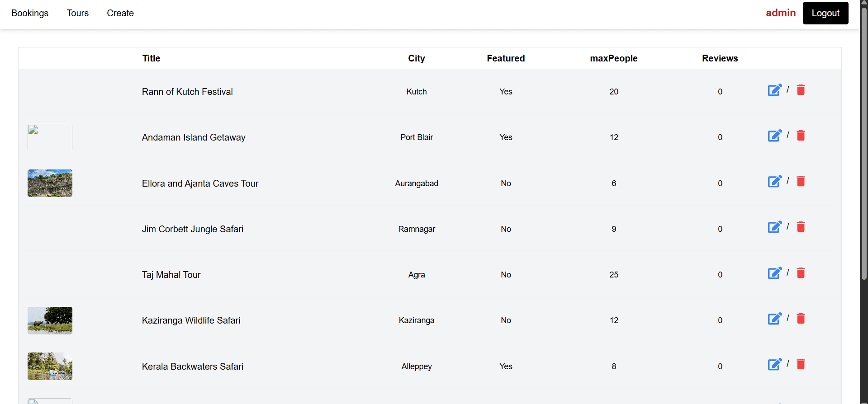Screen dimensions: 868x404
Task: Click the Alleppey city cell
Action: [x=417, y=366]
